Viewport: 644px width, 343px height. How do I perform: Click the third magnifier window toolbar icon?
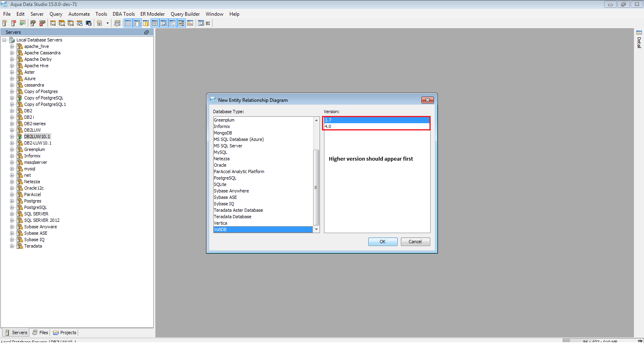point(71,23)
